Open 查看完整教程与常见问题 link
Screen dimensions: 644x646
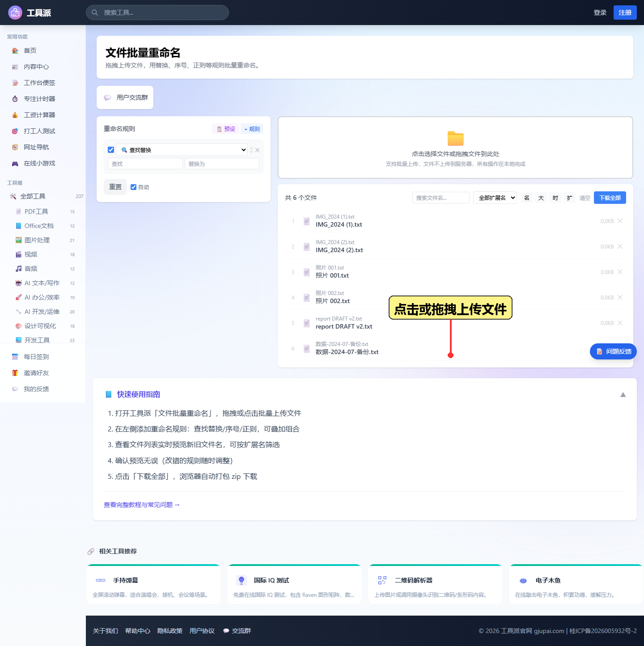(x=142, y=505)
